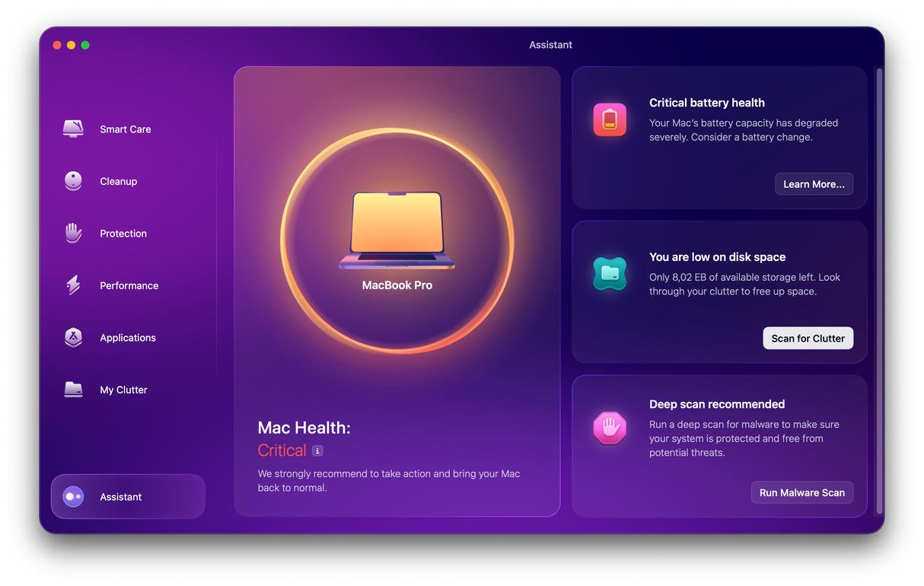
Task: Open the Smart Care section
Action: pyautogui.click(x=126, y=129)
